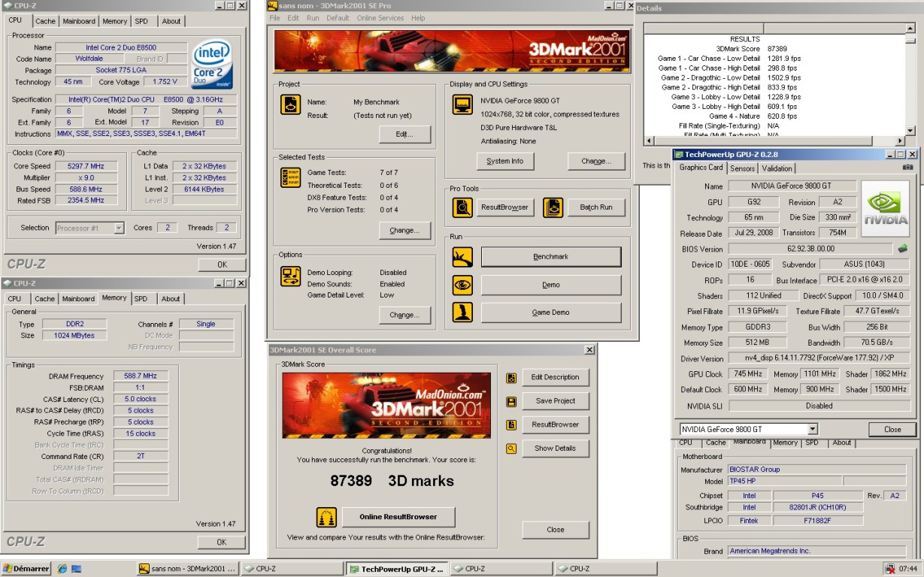Image resolution: width=924 pixels, height=577 pixels.
Task: Click the BIOS save chip icon in GPU-Z
Action: coord(903,249)
